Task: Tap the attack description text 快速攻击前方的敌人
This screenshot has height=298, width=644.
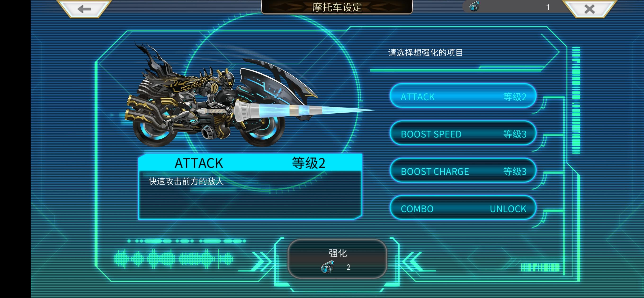Action: 186,181
